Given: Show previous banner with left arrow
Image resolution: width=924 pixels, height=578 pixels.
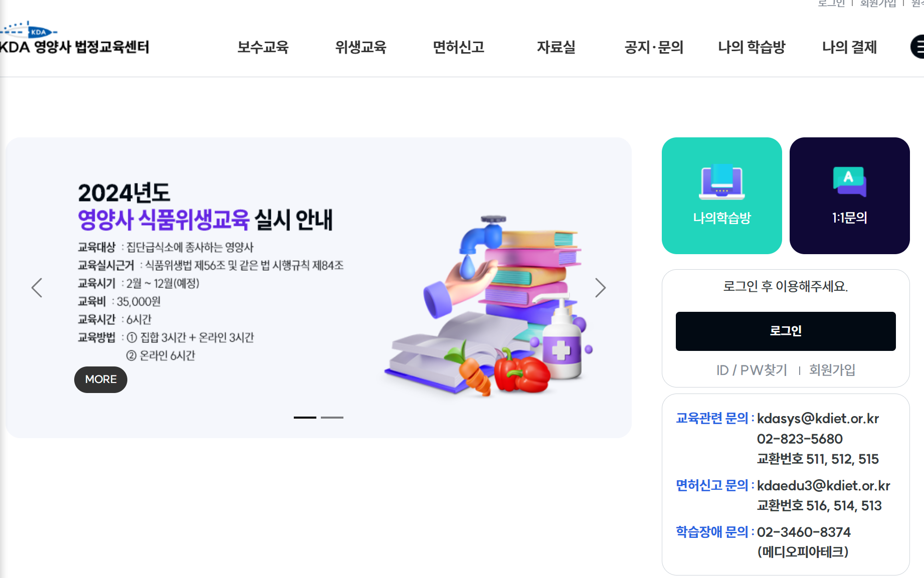Looking at the screenshot, I should [37, 288].
